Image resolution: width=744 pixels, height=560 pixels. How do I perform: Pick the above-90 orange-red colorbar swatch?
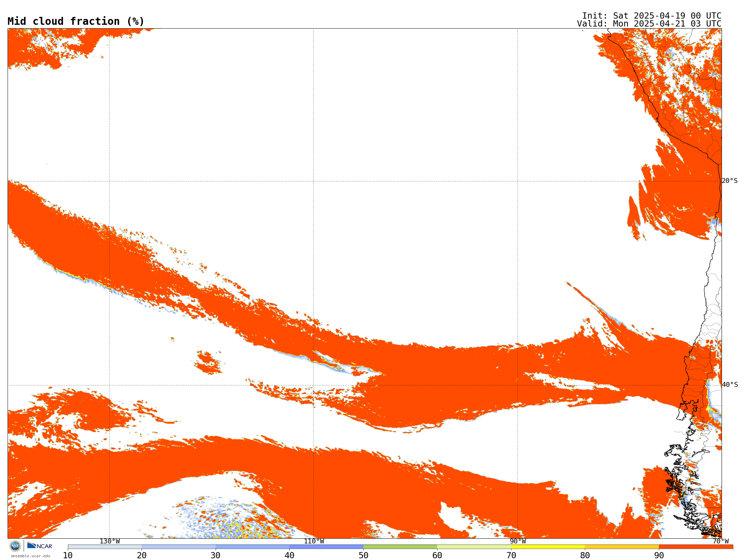pyautogui.click(x=696, y=547)
